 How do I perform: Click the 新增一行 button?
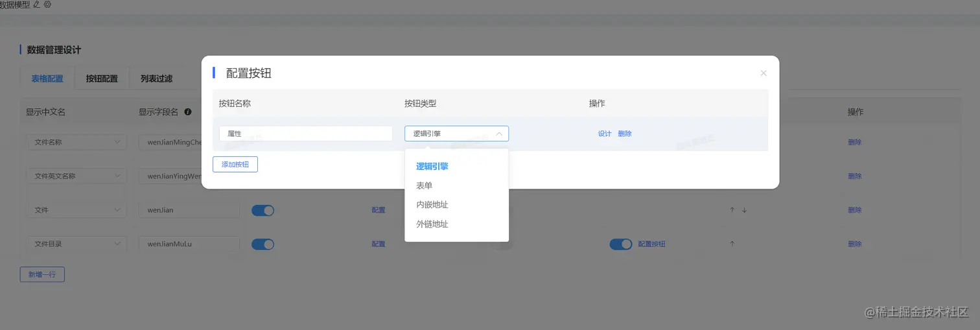42,274
